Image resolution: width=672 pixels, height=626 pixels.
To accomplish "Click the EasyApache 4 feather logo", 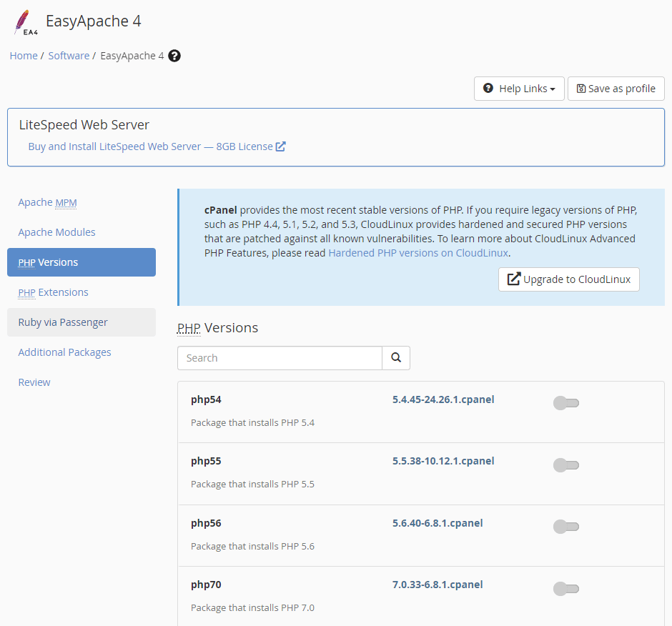I will [x=26, y=22].
